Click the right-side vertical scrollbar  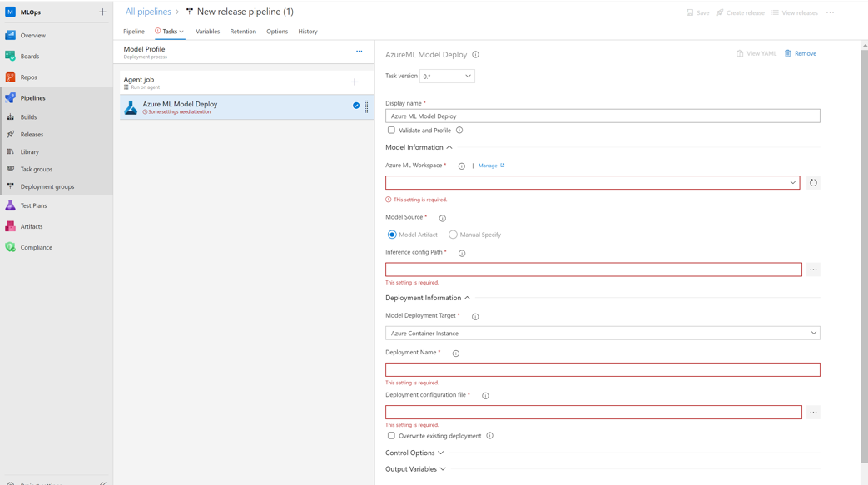pyautogui.click(x=864, y=256)
